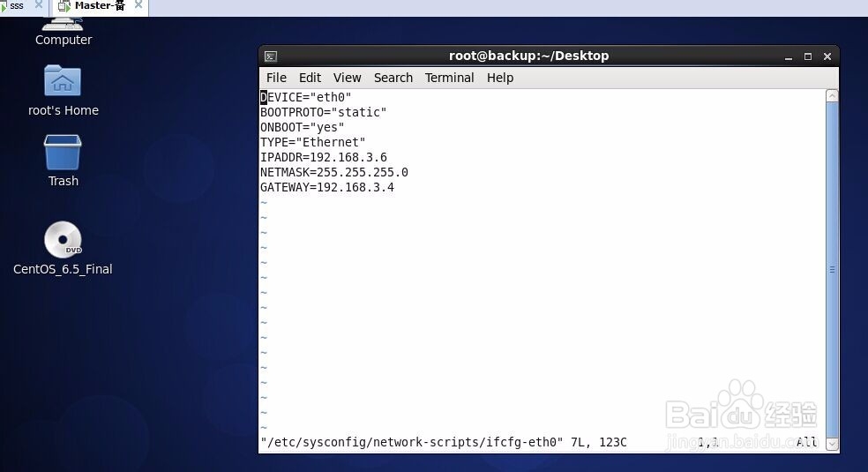Open the Trash desktop icon
The height and width of the screenshot is (472, 868).
[63, 152]
